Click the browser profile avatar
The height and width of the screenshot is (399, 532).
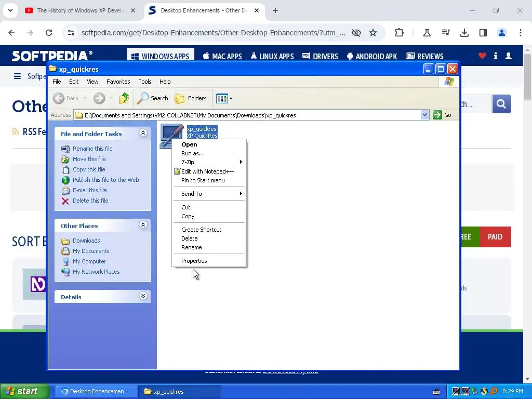pos(501,33)
